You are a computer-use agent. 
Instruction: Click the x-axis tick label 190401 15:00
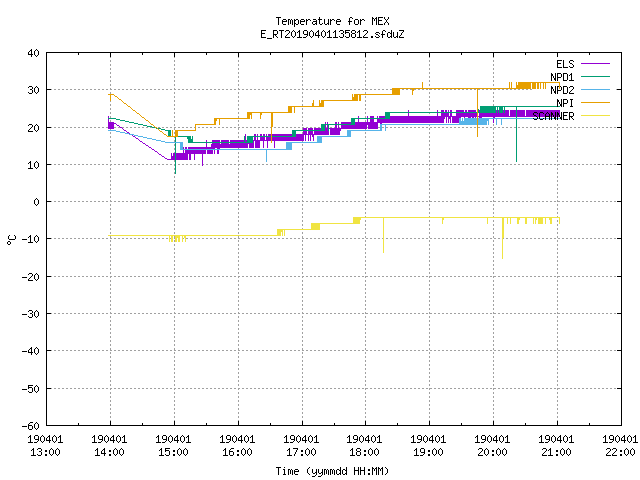tap(173, 445)
